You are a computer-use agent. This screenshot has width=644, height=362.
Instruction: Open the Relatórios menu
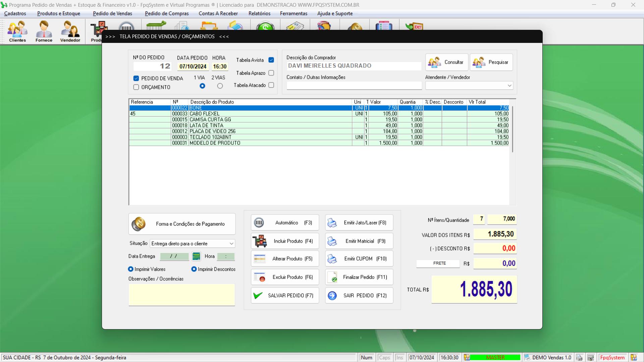click(x=259, y=13)
